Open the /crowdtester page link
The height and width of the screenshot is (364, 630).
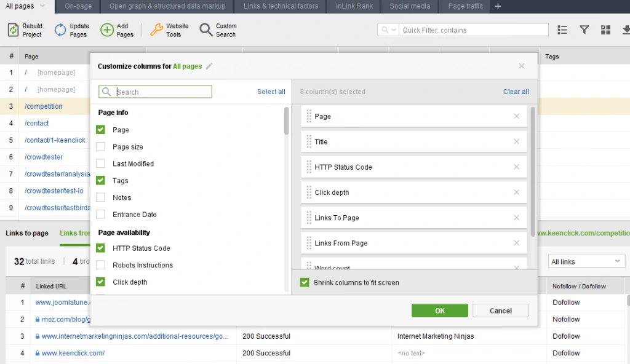click(44, 157)
